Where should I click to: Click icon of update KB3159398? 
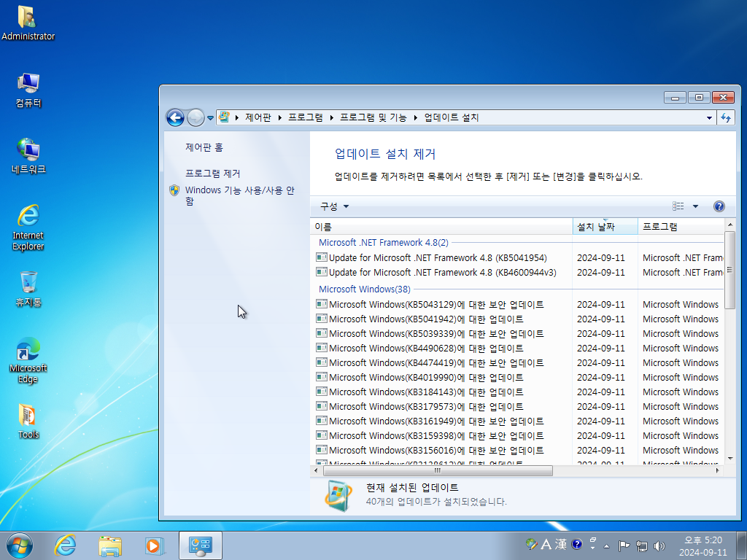[322, 435]
